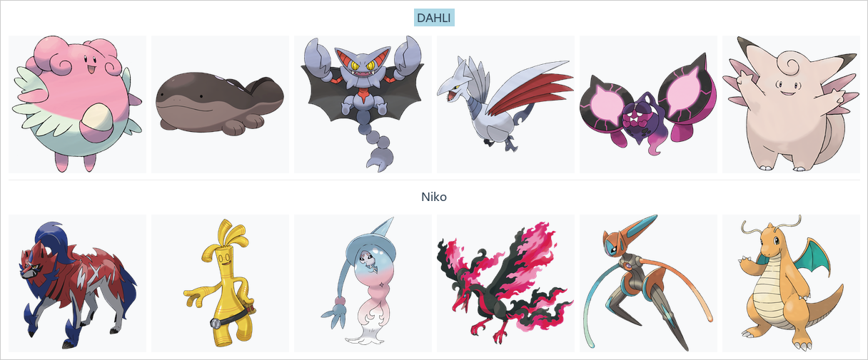Select the golden Gholdengo thumbnail

click(220, 283)
